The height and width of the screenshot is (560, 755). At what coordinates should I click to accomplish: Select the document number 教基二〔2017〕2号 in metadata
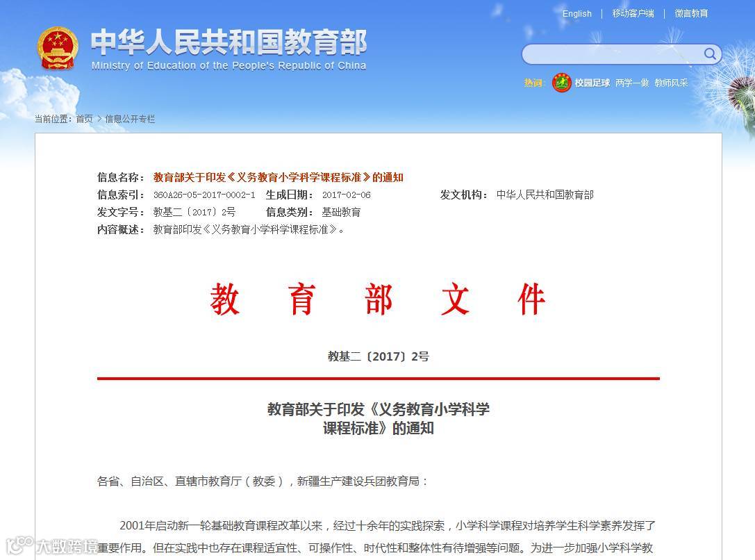pos(194,212)
